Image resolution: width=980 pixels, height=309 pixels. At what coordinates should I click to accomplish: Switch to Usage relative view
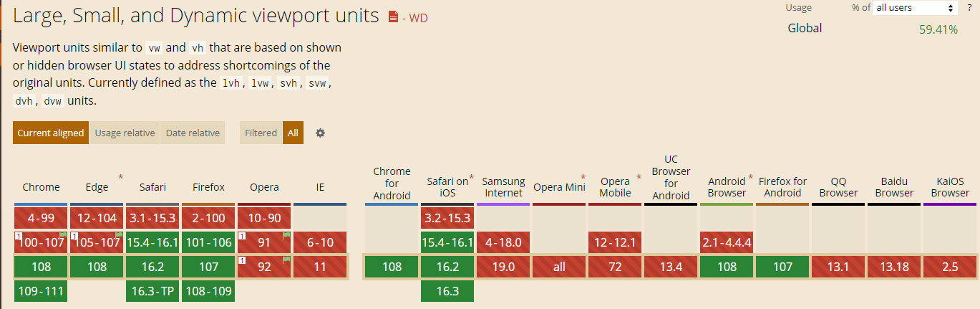[x=125, y=133]
